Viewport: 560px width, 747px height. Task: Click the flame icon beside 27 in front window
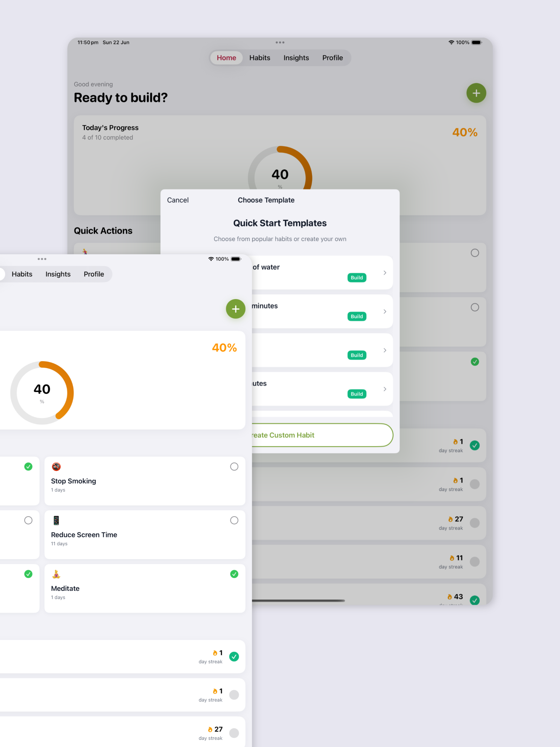[x=210, y=730]
